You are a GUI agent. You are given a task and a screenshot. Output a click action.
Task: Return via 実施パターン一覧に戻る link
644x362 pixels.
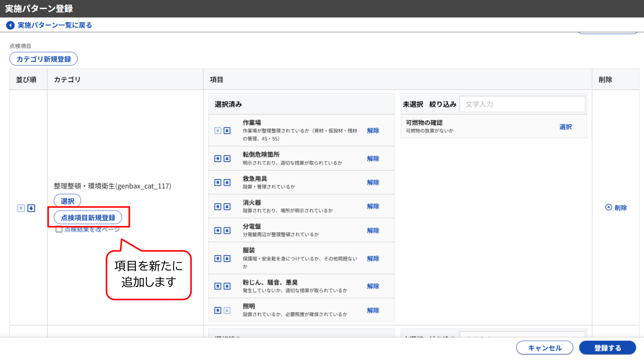tap(54, 25)
